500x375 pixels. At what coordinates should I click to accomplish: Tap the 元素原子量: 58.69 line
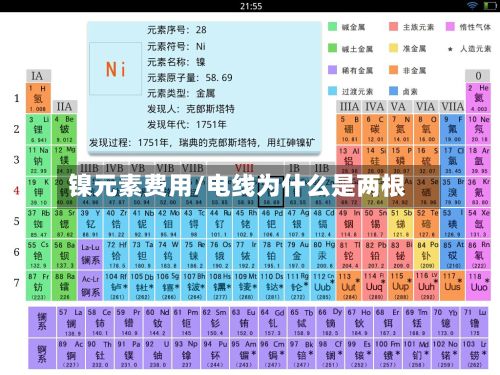click(x=190, y=78)
